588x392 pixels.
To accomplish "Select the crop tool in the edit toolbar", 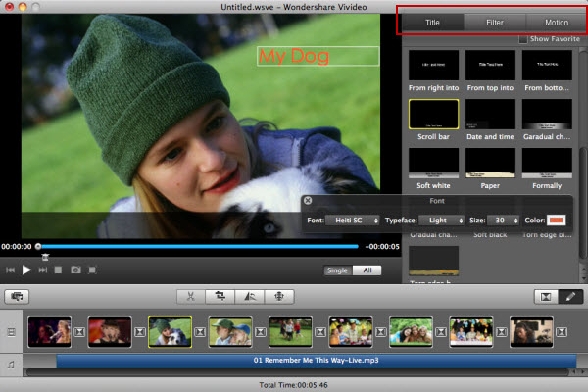I will (220, 297).
